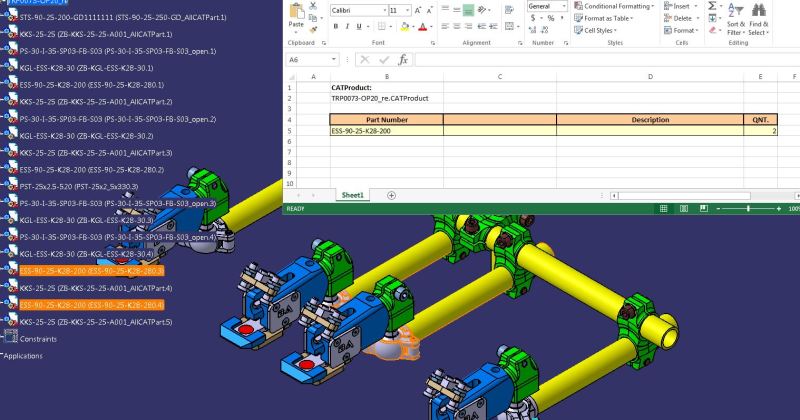Click the Paste clipboard icon in Excel
Image resolution: width=800 pixels, height=420 pixels.
tap(296, 11)
